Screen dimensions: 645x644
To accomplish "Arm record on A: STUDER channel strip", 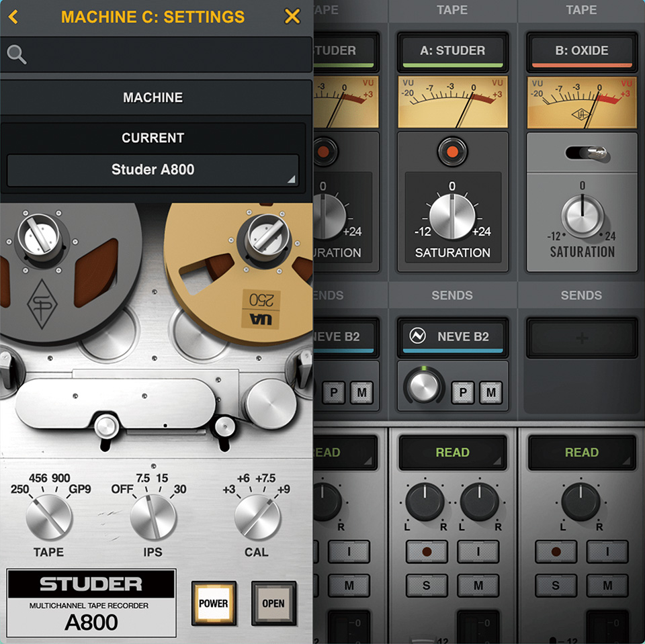I will point(427,551).
